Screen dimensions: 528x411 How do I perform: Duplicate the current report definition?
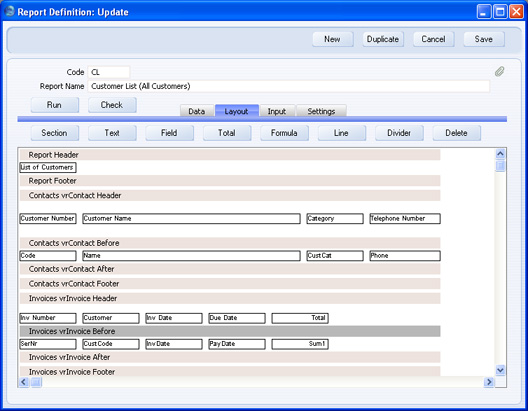point(383,39)
